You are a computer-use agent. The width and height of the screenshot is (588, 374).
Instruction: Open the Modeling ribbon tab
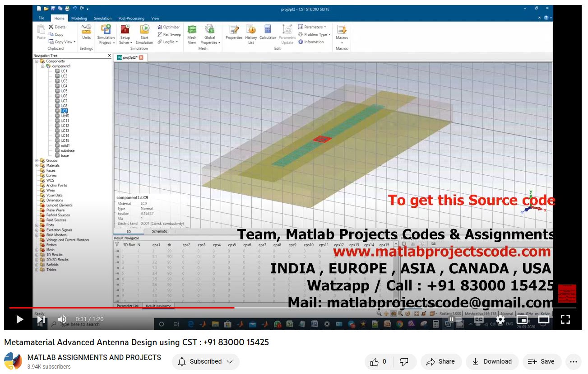[x=79, y=19]
